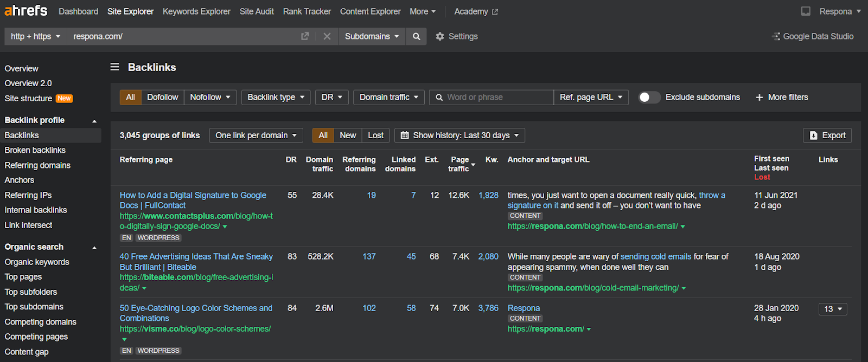Click the Export file icon
Screen dimensions: 868x362
(x=814, y=135)
